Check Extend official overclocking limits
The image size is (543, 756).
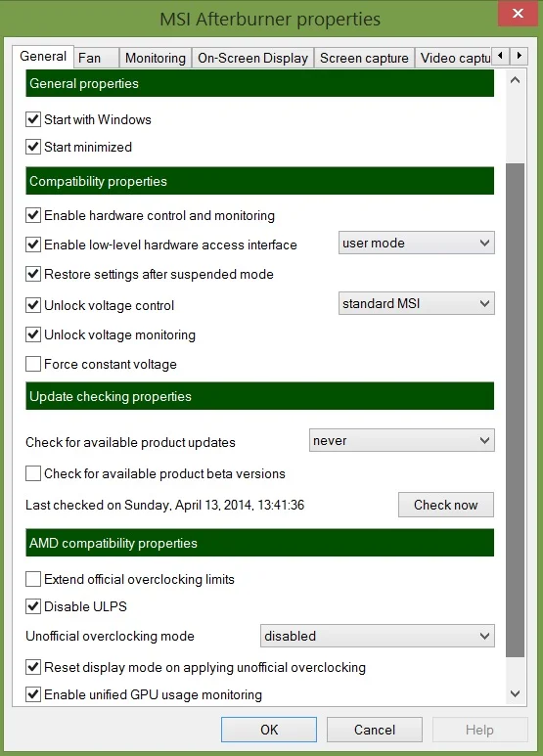point(33,579)
